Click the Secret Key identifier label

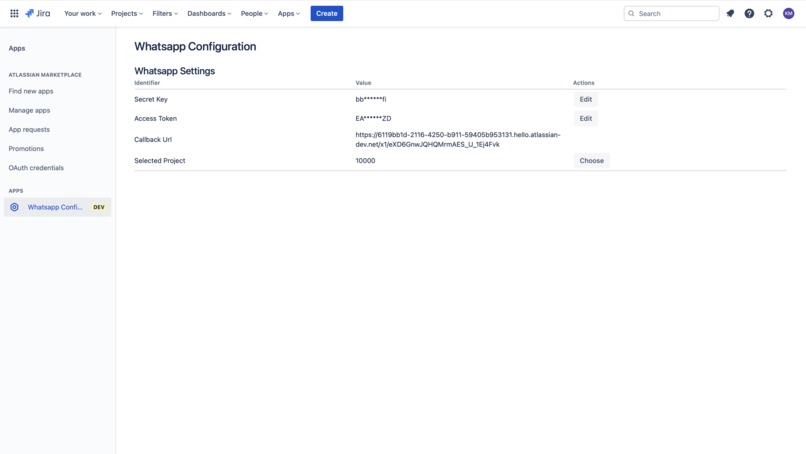pyautogui.click(x=151, y=99)
